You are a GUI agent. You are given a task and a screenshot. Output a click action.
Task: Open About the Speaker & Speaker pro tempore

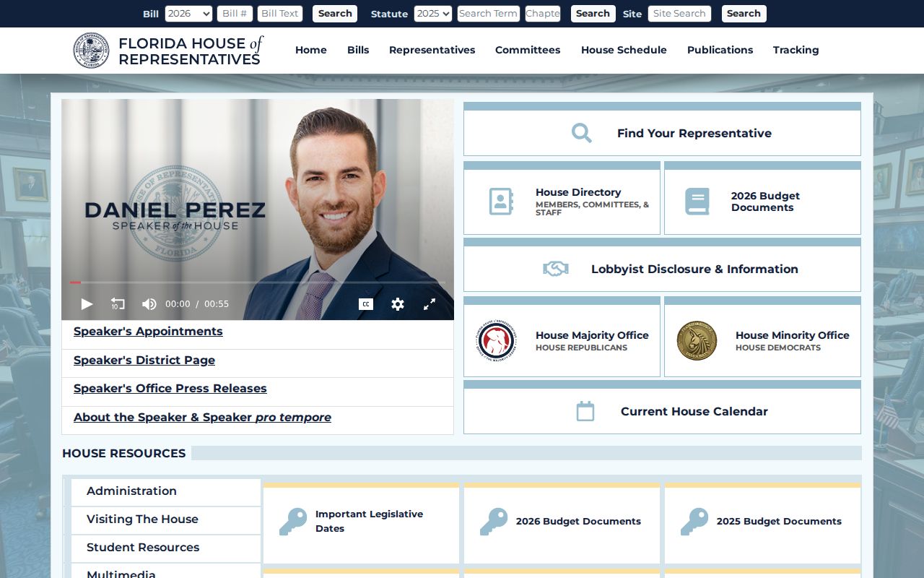(202, 418)
